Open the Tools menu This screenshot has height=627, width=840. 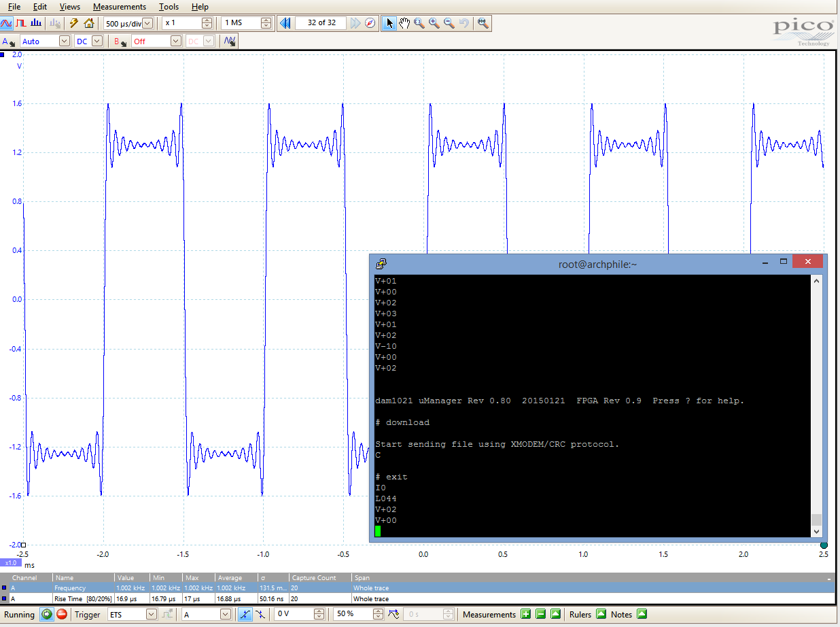[x=169, y=7]
